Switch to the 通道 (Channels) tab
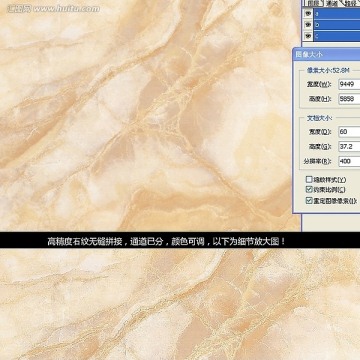Image resolution: width=360 pixels, height=360 pixels. click(x=332, y=3)
